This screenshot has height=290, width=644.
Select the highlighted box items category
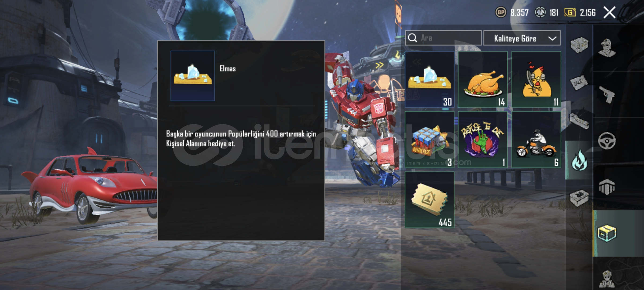pos(607,233)
